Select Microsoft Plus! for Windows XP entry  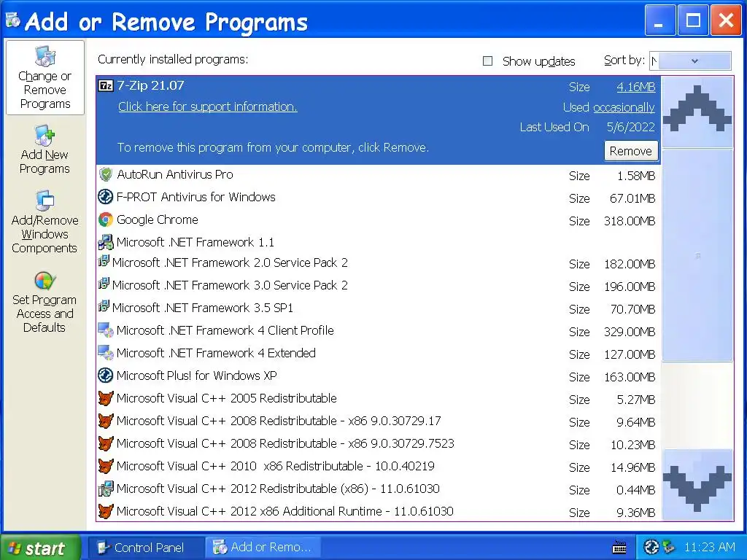tap(379, 376)
